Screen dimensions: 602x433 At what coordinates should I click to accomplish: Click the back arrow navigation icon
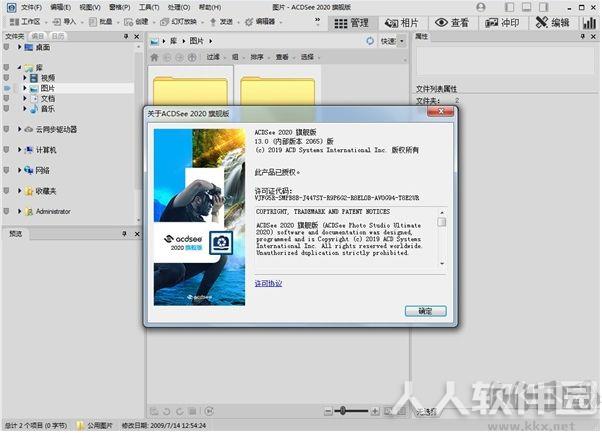click(x=167, y=57)
